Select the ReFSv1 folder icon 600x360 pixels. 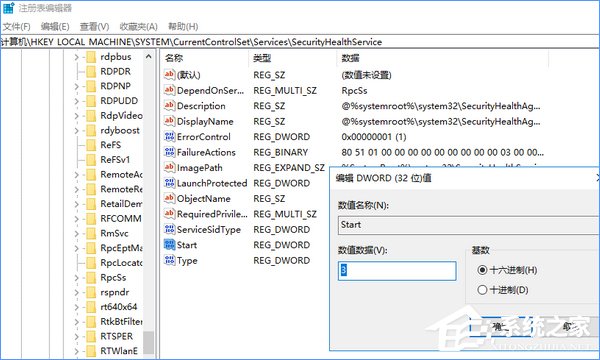coord(91,160)
